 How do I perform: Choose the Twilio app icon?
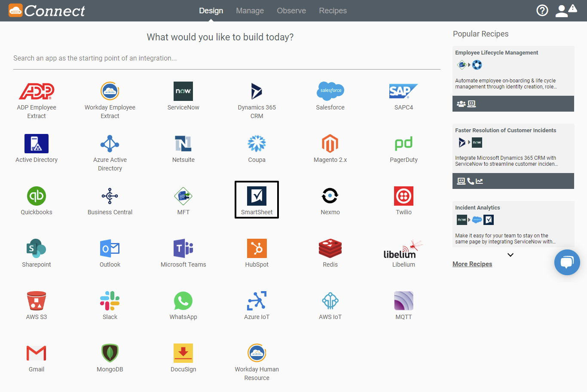404,196
